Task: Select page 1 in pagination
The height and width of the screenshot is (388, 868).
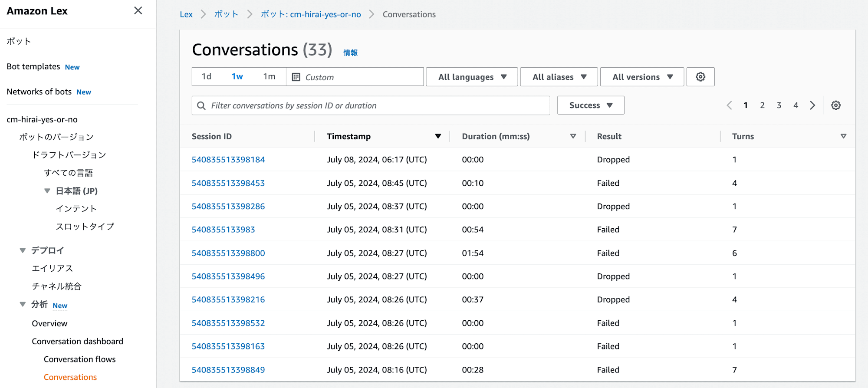Action: point(746,105)
